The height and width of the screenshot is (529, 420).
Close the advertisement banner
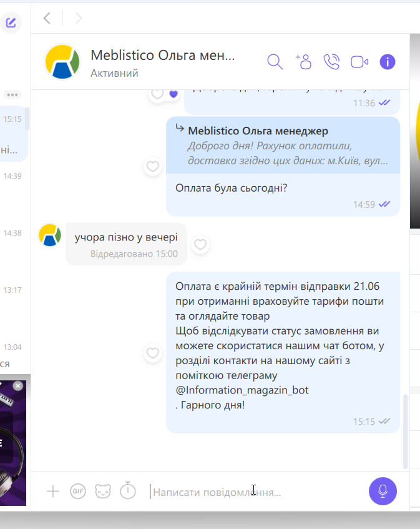click(18, 385)
